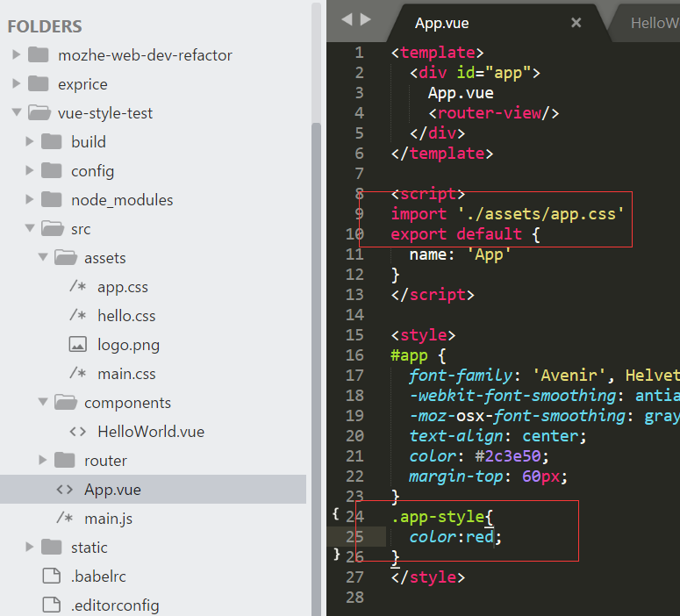The width and height of the screenshot is (680, 616).
Task: Click the name: 'App' property line
Action: (460, 254)
